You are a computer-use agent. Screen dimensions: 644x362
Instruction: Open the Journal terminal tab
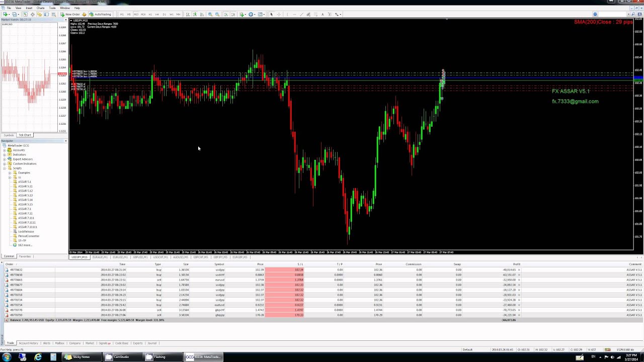(151, 343)
